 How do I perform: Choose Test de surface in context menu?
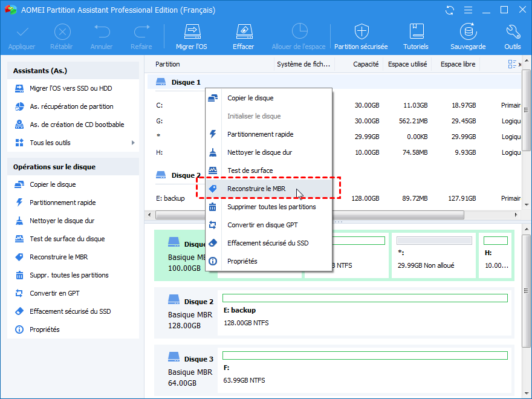(250, 170)
